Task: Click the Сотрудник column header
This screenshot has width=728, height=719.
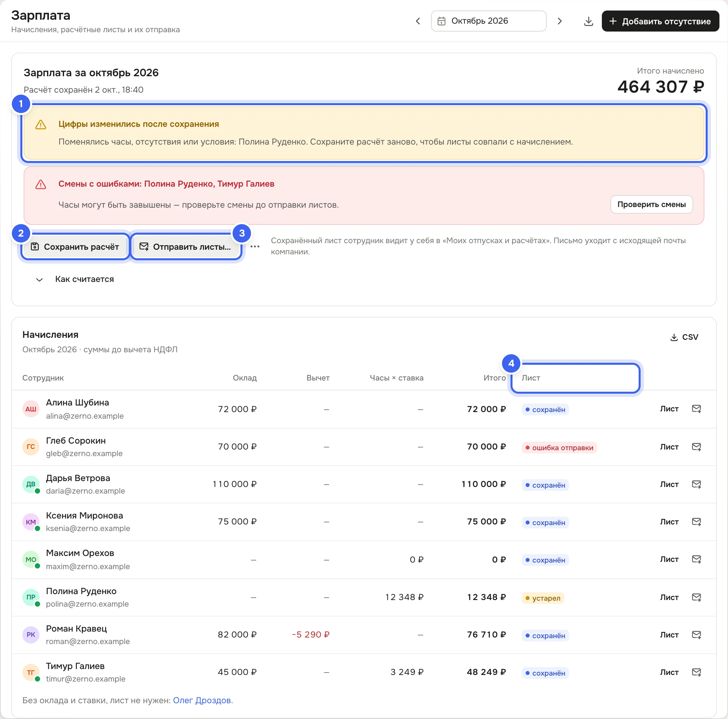Action: click(x=43, y=378)
